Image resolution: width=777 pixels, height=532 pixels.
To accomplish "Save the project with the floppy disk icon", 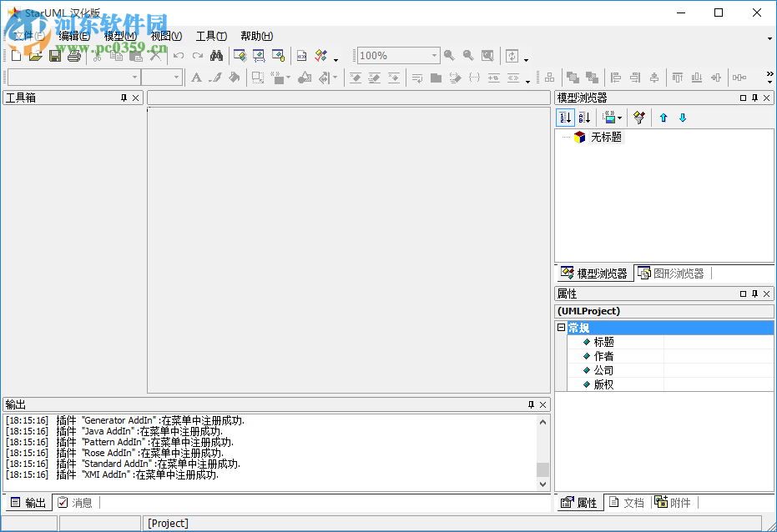I will [54, 55].
